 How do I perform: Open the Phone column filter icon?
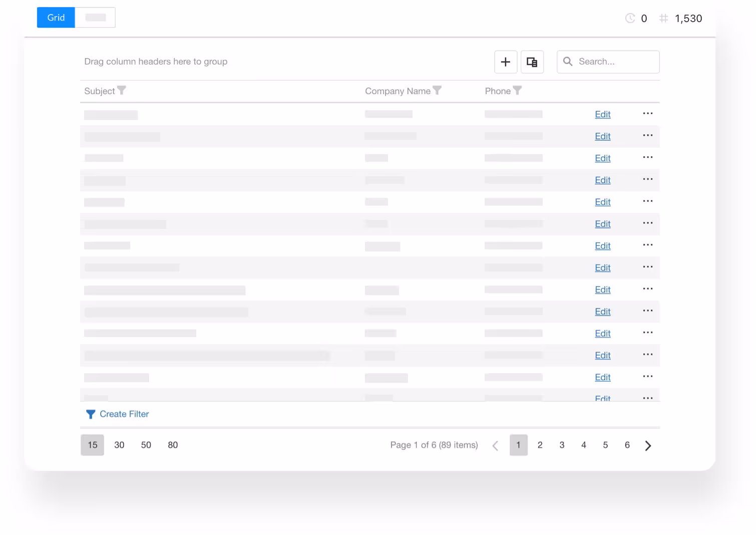pos(517,91)
